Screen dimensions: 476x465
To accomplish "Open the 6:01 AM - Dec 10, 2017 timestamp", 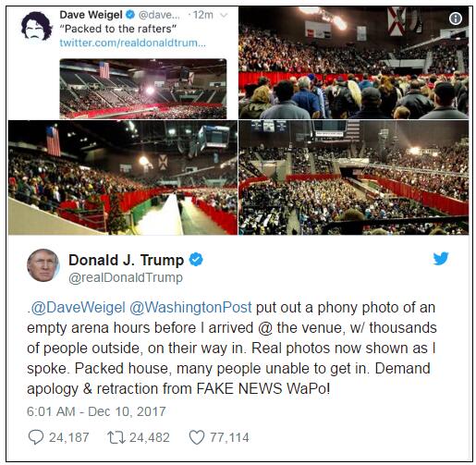I will (96, 411).
